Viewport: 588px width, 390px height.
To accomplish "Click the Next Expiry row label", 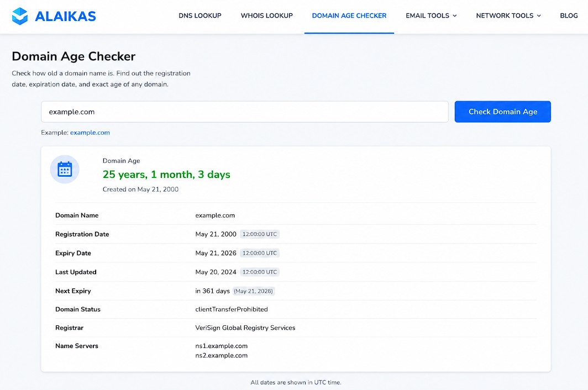I will pos(73,291).
